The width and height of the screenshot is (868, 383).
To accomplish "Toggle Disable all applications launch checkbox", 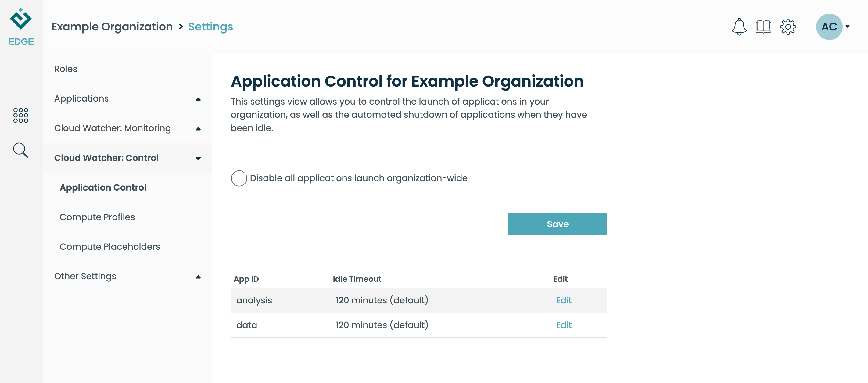I will tap(239, 178).
